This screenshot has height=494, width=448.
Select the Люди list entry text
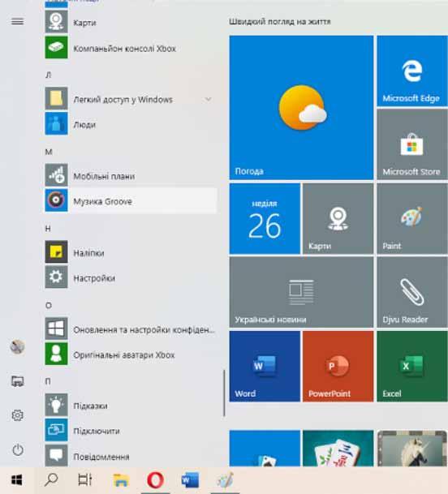point(84,125)
